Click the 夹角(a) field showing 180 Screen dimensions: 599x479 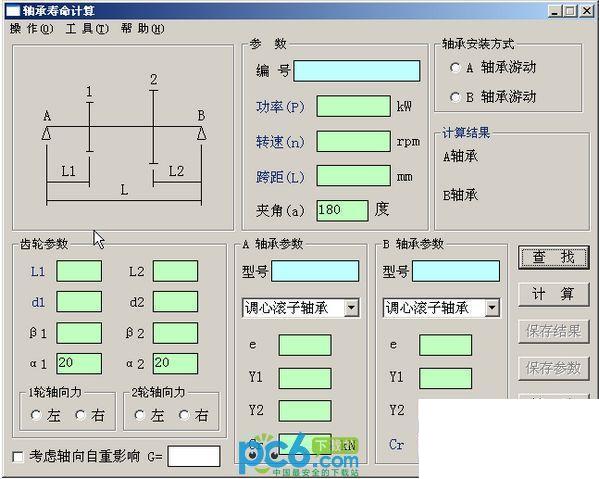point(342,210)
